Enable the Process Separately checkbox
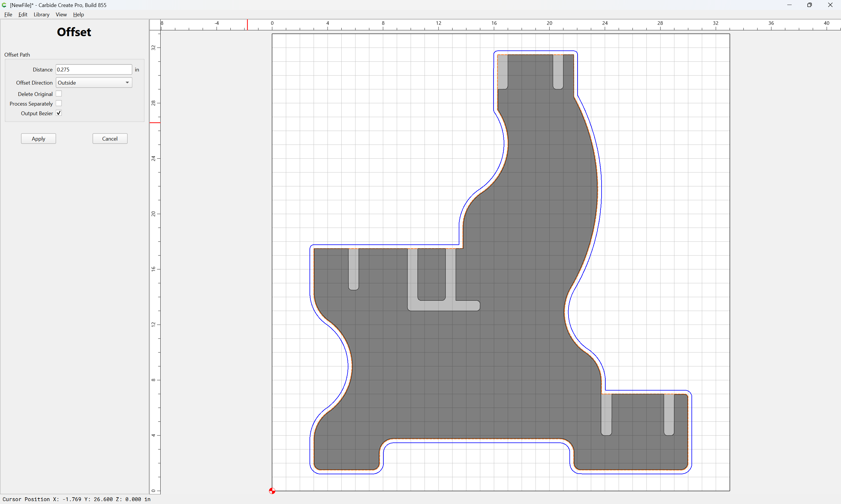Screen dimensions: 841x504 [x=59, y=103]
